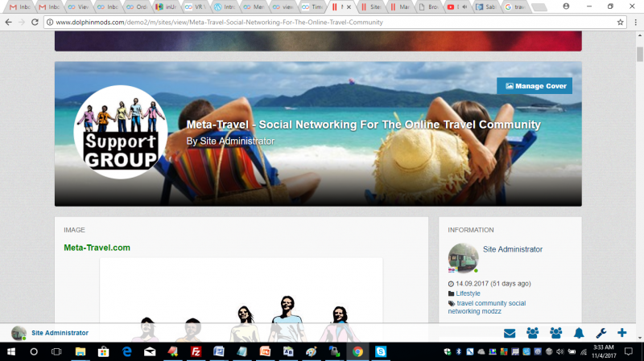Click Site Administrator name in bottom toolbar
Viewport: 644px width, 361px height.
(60, 333)
